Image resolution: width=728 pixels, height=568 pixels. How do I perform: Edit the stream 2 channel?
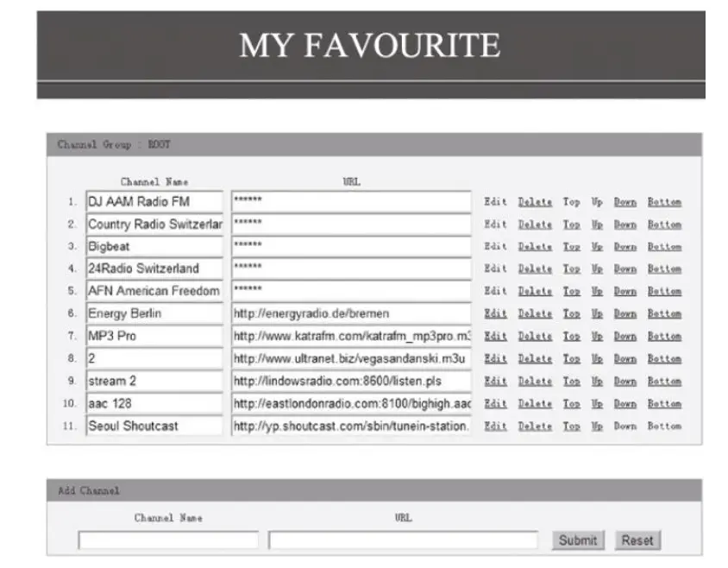(495, 382)
